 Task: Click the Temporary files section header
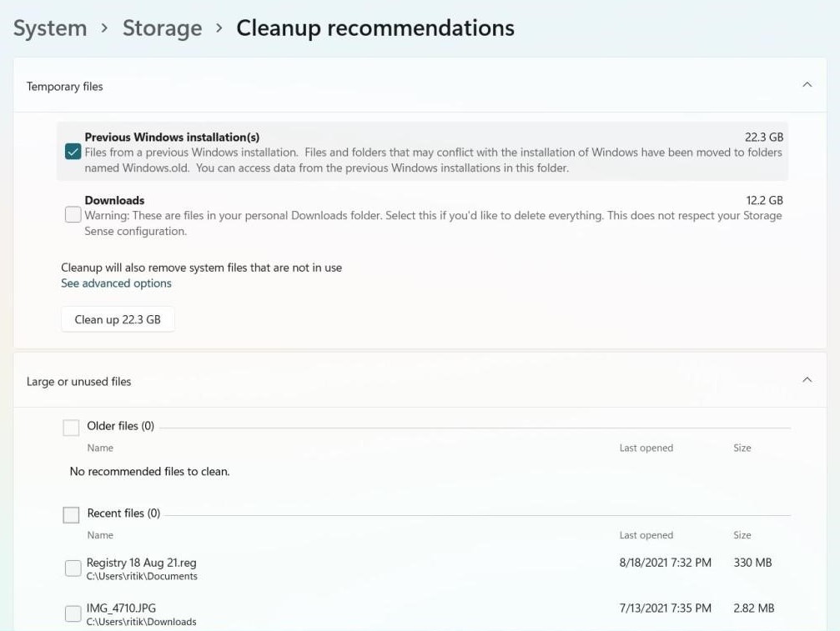pos(64,86)
